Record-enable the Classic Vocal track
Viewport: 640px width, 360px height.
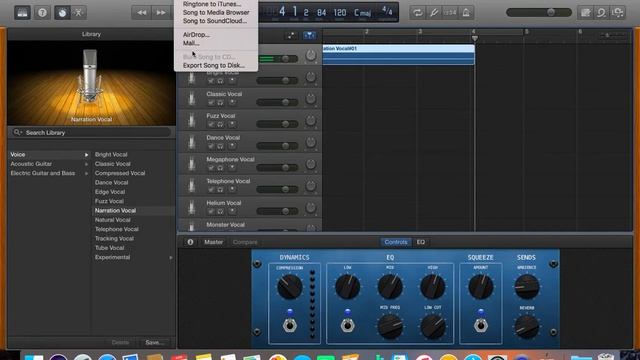tap(232, 102)
